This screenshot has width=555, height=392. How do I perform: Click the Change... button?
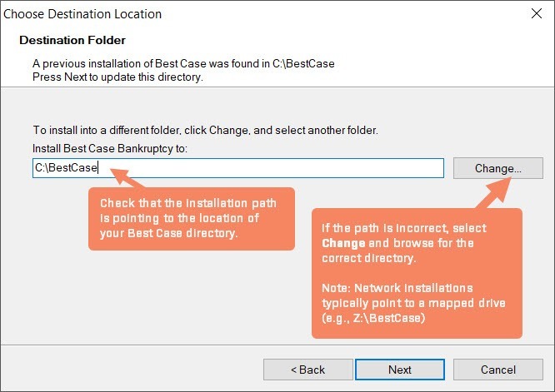pyautogui.click(x=497, y=168)
